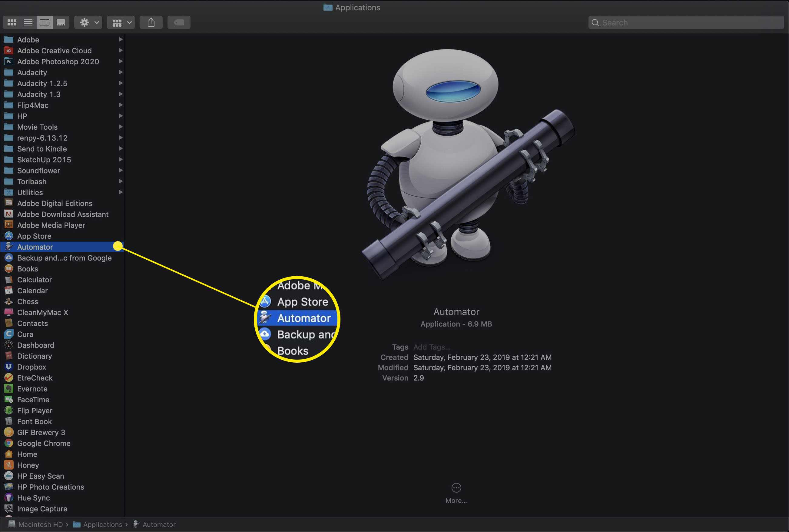
Task: Switch to icon view in toolbar
Action: coord(12,22)
